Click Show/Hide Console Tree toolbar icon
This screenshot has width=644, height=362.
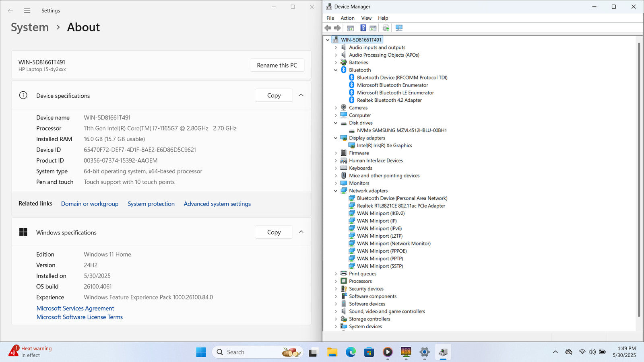click(x=350, y=28)
